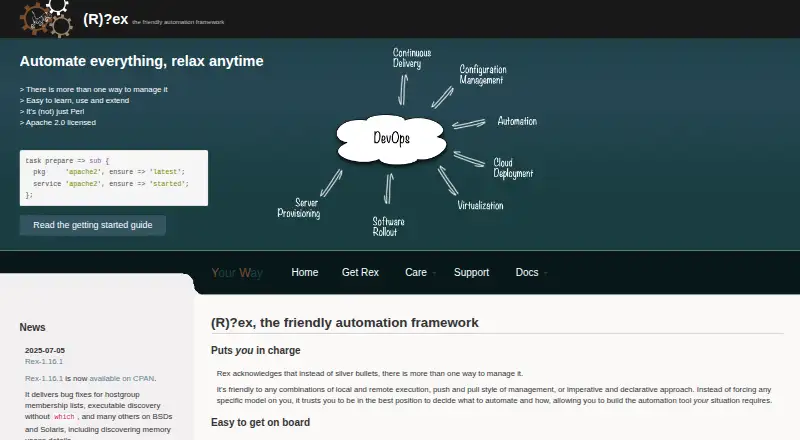Open the (R)?ex site title link

coord(106,19)
